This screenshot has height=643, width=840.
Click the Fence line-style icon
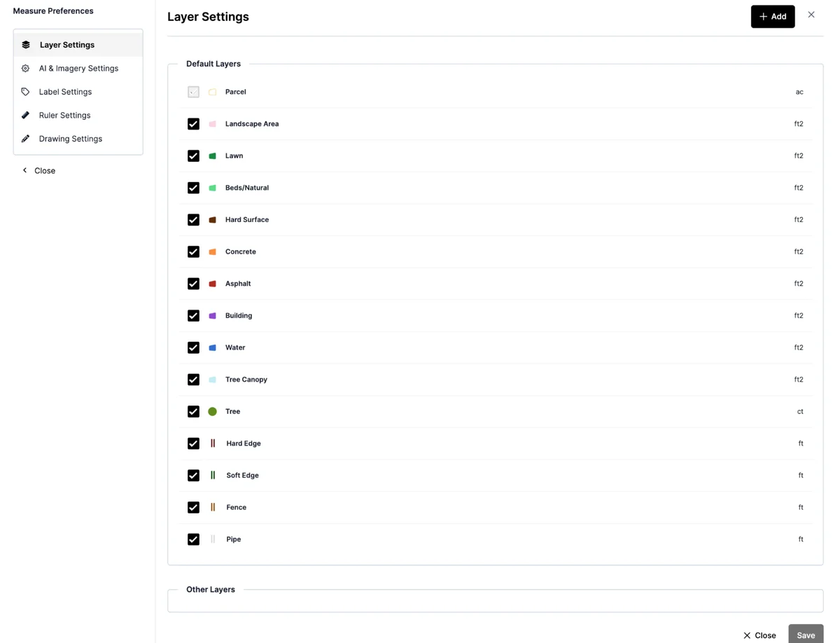click(x=213, y=507)
